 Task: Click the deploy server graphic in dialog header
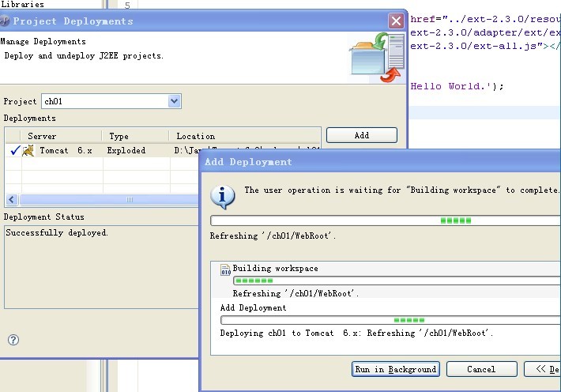pyautogui.click(x=377, y=57)
